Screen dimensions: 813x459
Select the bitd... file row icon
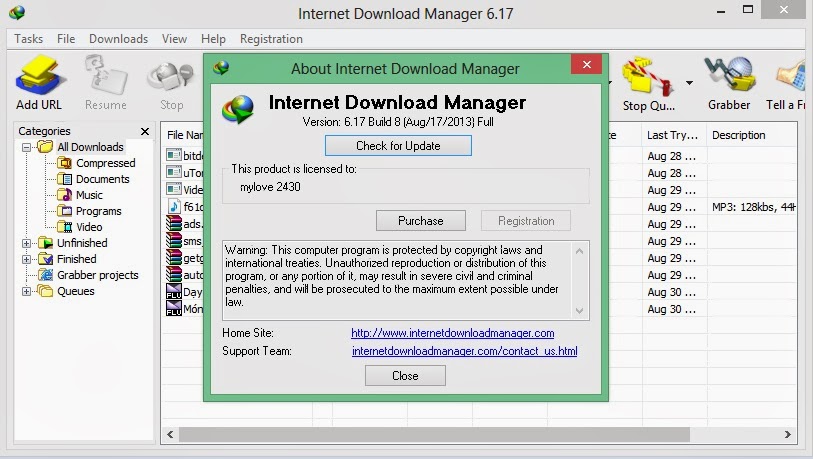174,155
